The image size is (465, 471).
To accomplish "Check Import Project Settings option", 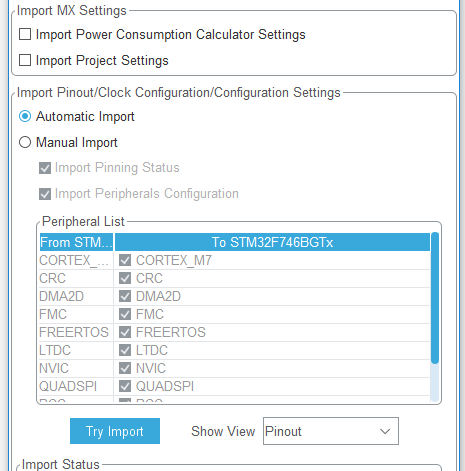I will (x=25, y=60).
